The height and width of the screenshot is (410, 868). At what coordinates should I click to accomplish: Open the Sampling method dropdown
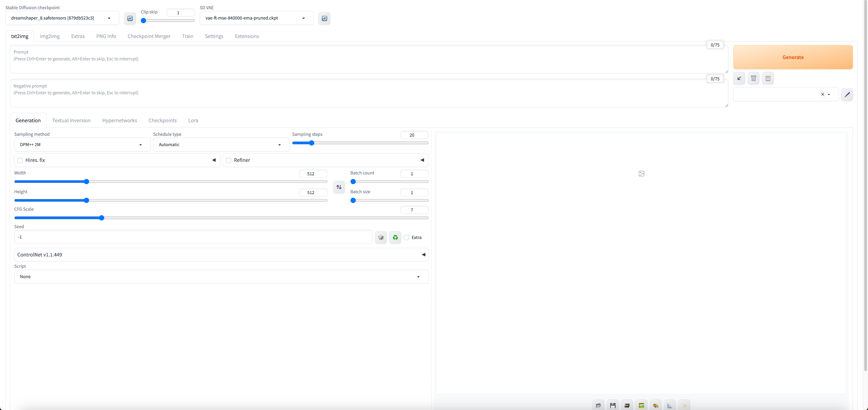click(82, 145)
